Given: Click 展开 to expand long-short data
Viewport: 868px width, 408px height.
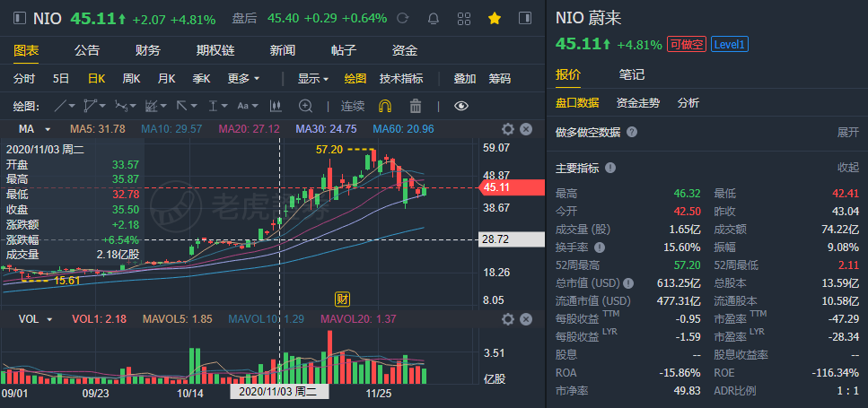Looking at the screenshot, I should coord(847,132).
